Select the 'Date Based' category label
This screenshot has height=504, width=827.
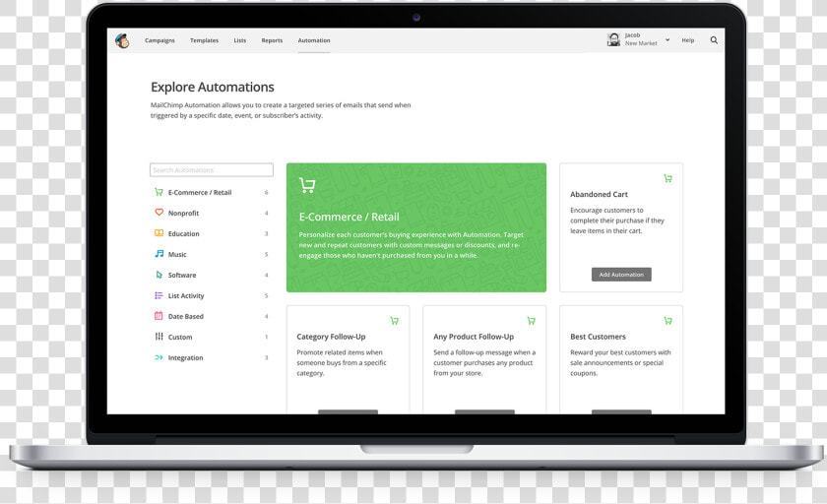coord(186,316)
